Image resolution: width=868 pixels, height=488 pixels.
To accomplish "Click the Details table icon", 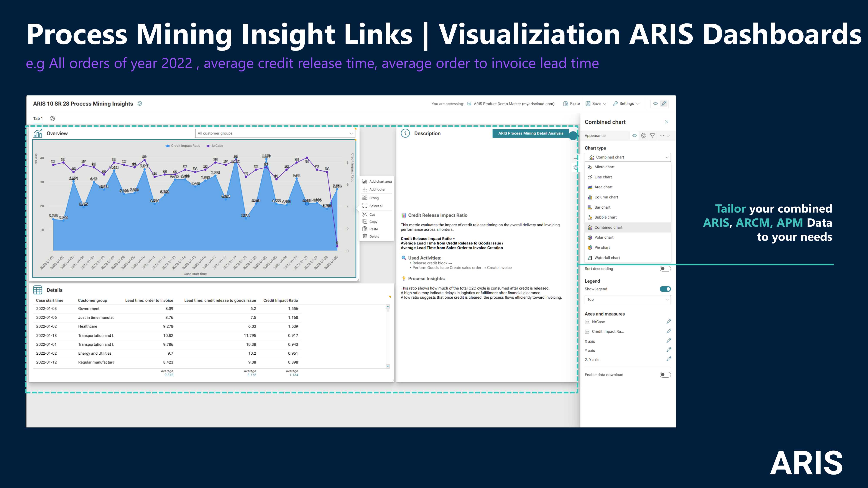I will pyautogui.click(x=38, y=290).
